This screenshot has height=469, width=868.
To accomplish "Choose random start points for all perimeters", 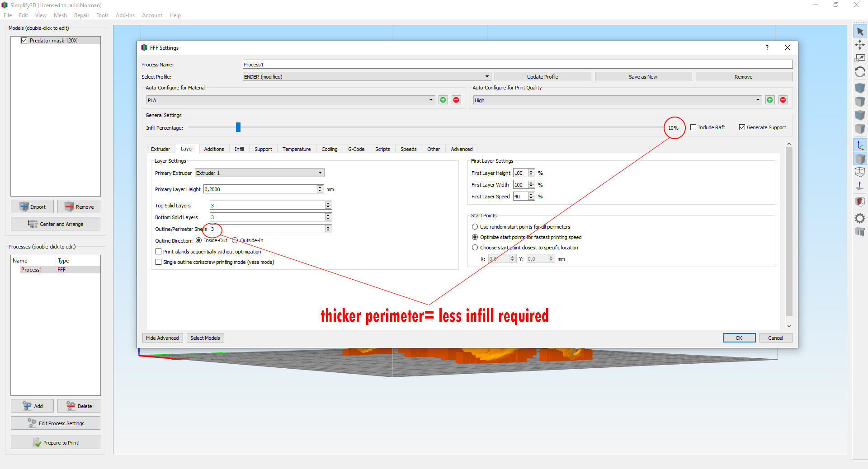I will point(475,227).
